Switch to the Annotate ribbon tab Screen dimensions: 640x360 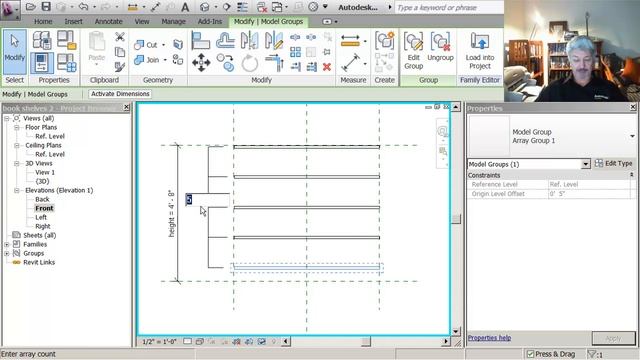coord(108,21)
